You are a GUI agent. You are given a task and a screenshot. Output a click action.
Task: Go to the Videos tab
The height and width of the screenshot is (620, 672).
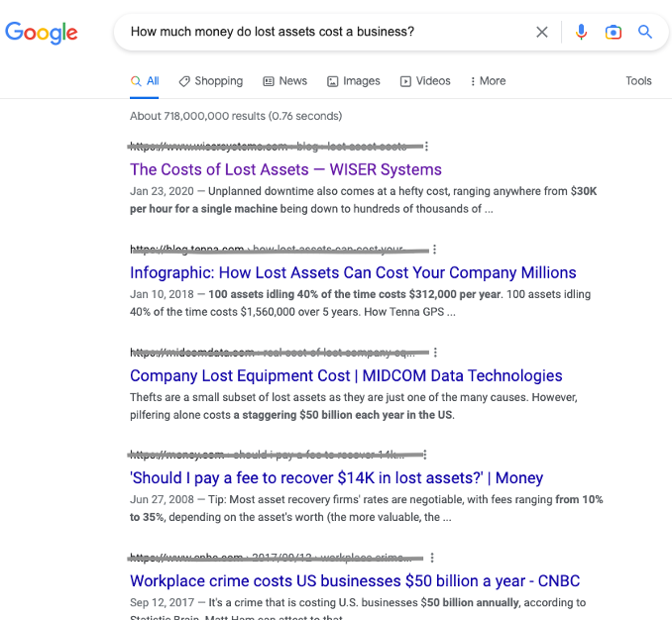[x=425, y=81]
